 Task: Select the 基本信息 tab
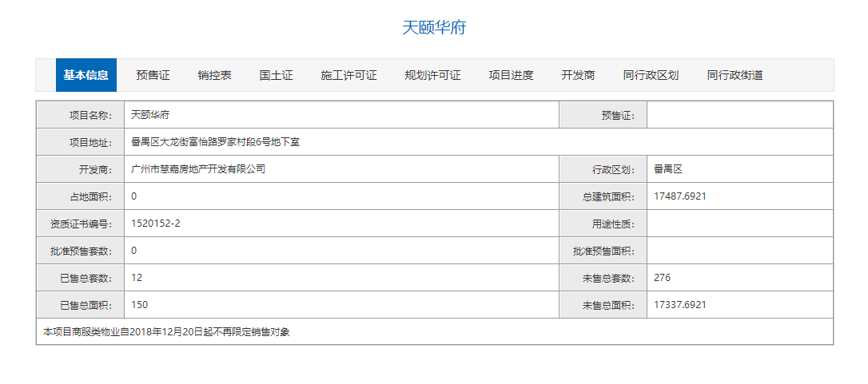point(86,75)
